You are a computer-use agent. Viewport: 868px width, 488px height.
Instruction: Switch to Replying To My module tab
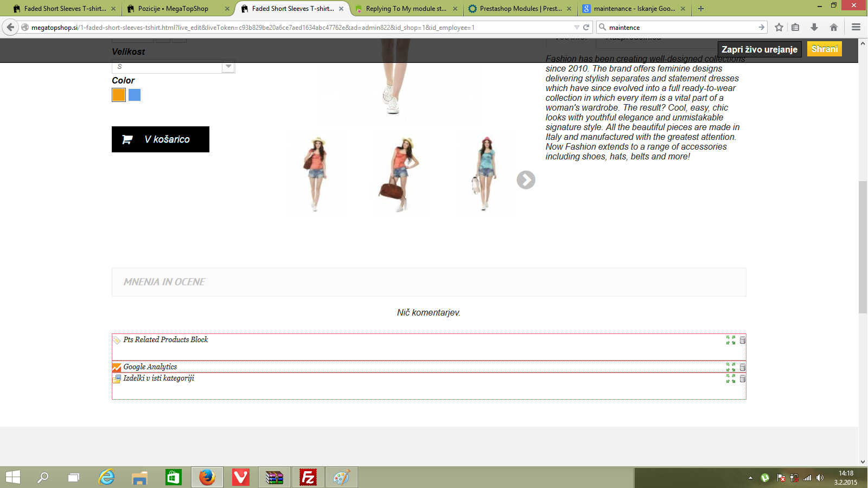click(406, 9)
